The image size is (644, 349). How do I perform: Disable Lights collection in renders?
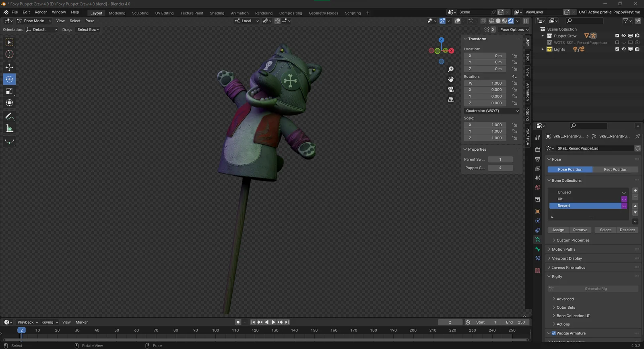(637, 49)
